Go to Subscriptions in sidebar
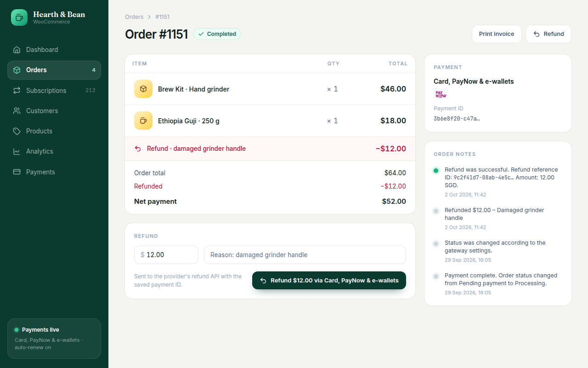Image resolution: width=588 pixels, height=368 pixels. (54, 91)
